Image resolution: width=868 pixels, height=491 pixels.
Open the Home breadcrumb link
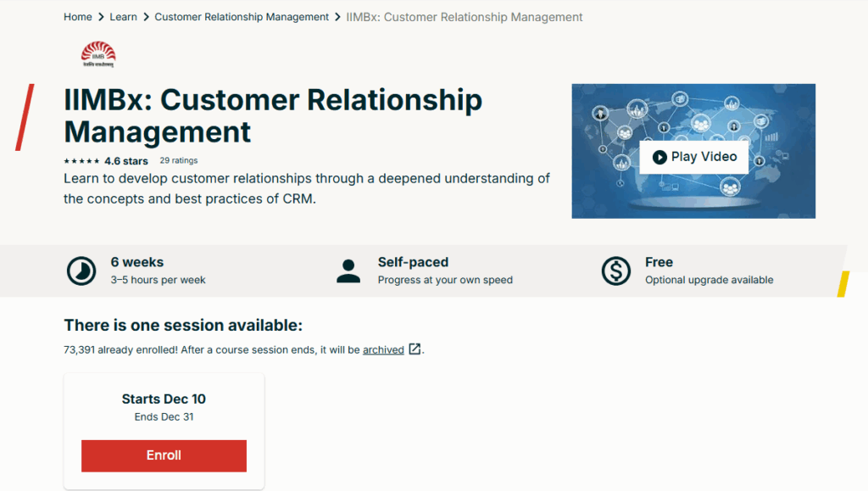(77, 16)
